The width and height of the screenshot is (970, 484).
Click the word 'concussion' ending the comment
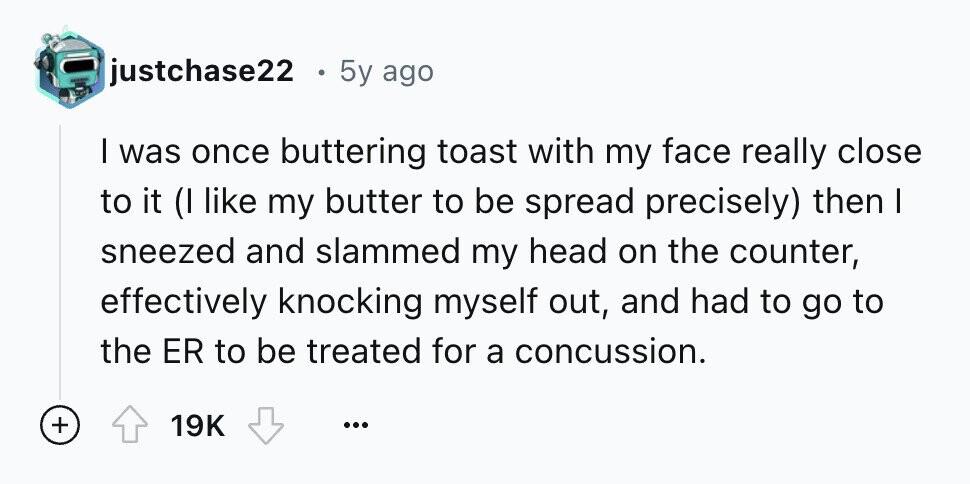(610, 352)
